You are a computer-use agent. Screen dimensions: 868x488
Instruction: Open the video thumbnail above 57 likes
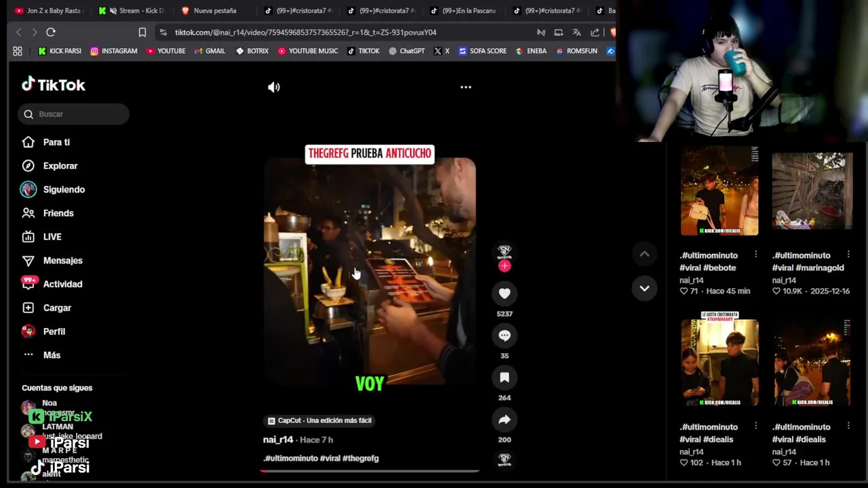coord(812,363)
